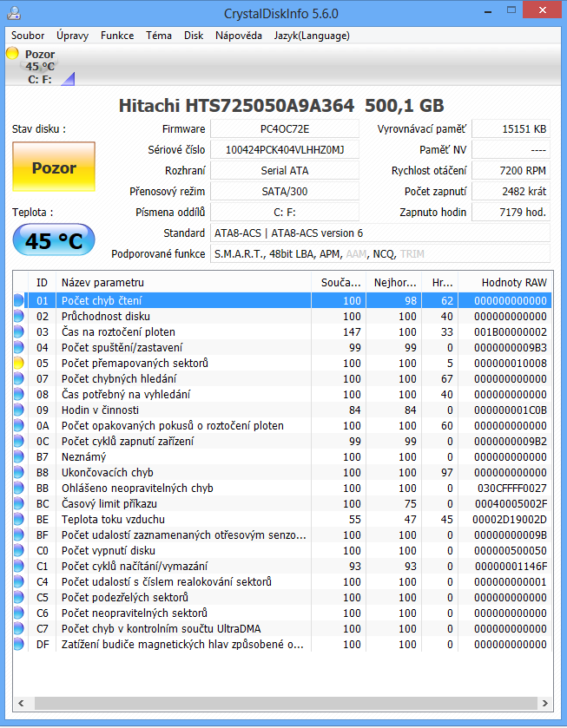This screenshot has height=728, width=567.
Task: Open the Disk menu
Action: point(194,36)
